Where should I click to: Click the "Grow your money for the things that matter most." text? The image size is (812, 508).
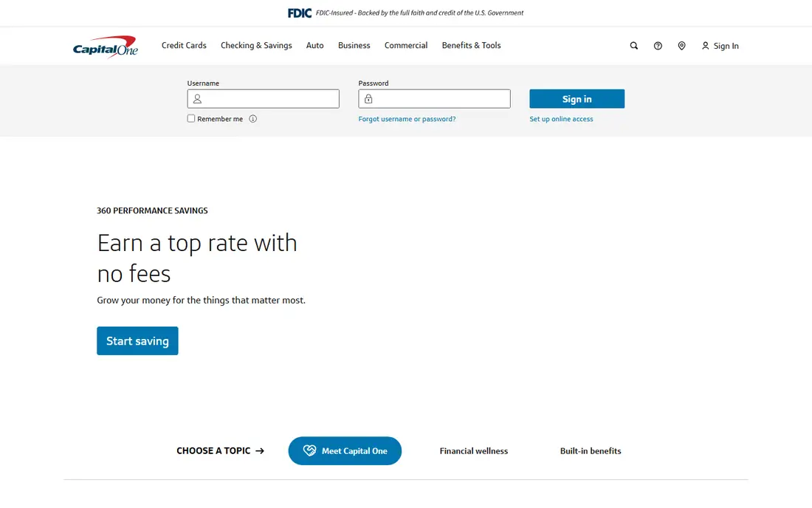(201, 301)
